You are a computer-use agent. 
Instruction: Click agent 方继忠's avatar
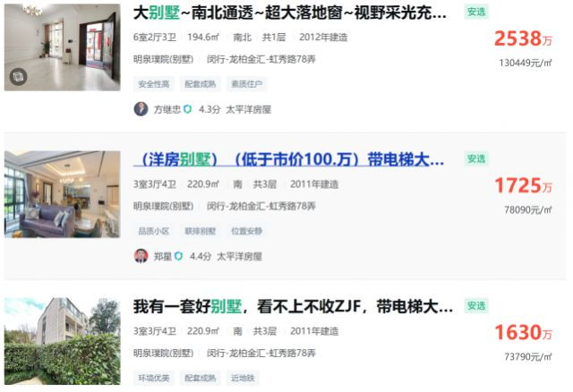pyautogui.click(x=141, y=109)
